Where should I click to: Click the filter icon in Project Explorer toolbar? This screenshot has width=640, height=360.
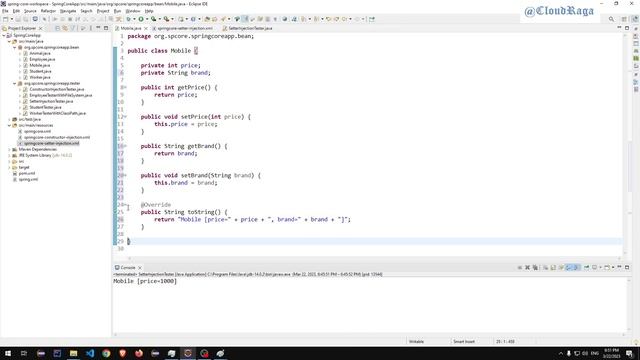click(73, 28)
